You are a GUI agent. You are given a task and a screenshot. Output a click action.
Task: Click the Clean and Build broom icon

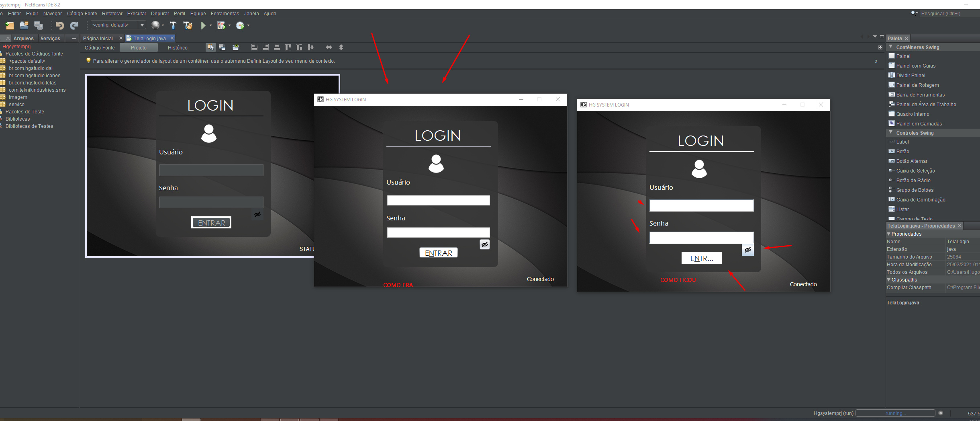click(188, 25)
